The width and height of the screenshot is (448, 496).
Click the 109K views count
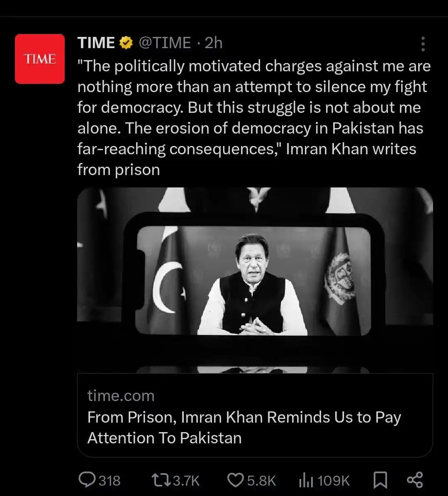pos(334,481)
